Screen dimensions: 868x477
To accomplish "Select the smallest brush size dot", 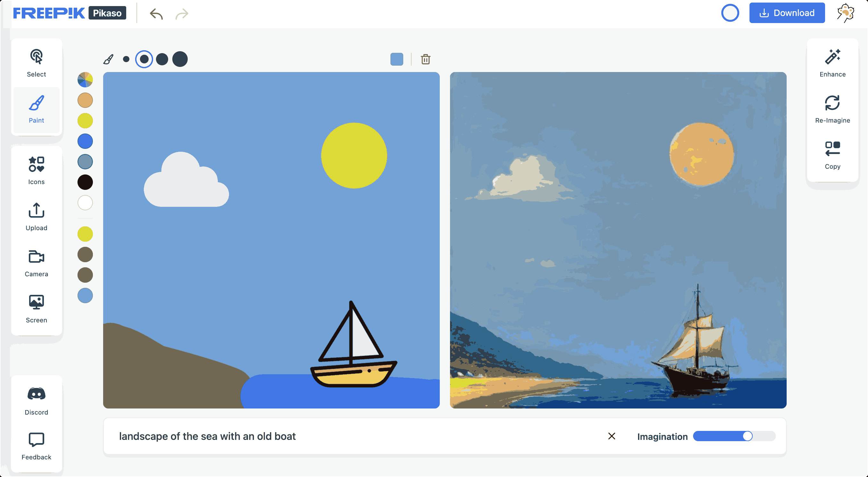I will tap(126, 59).
